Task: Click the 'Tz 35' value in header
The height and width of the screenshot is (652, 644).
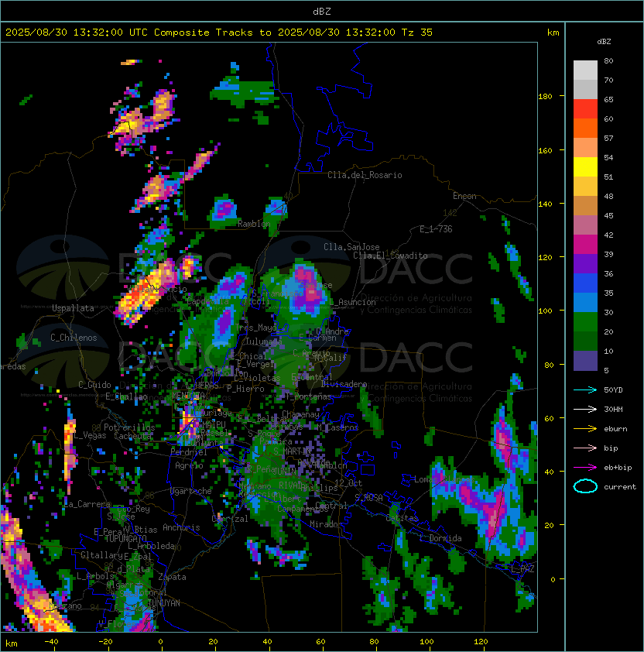Action: click(417, 33)
